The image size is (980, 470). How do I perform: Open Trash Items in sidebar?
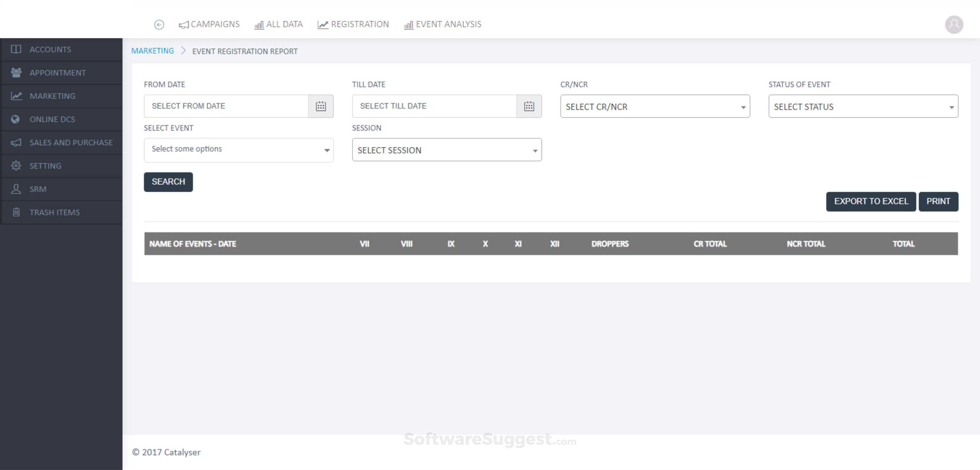tap(54, 212)
